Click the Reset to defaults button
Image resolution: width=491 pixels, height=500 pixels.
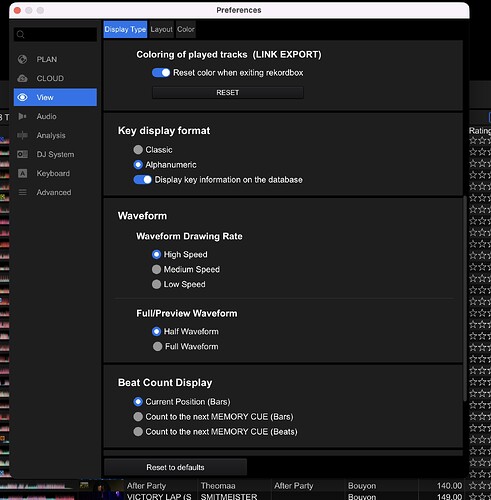[175, 467]
